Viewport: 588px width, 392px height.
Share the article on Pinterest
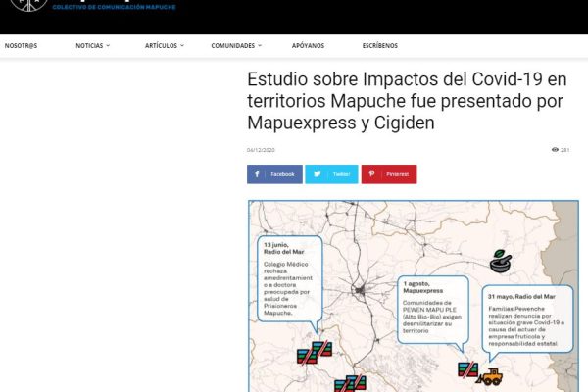389,174
